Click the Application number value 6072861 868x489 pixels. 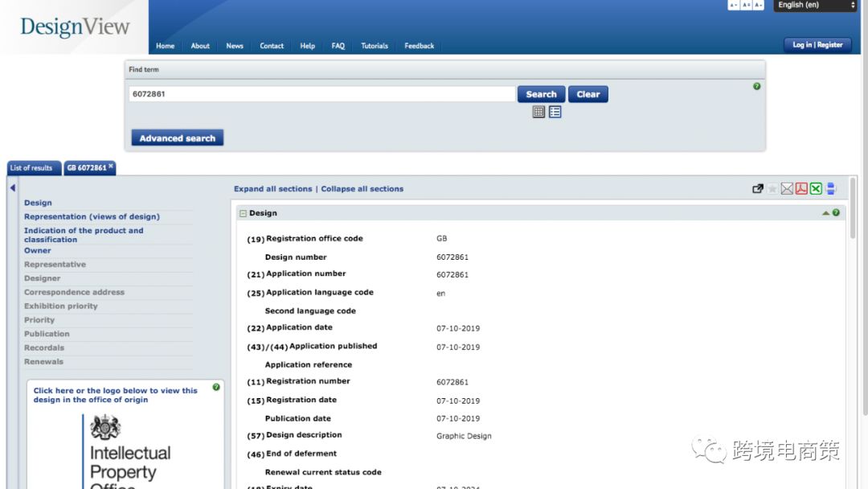pos(452,275)
